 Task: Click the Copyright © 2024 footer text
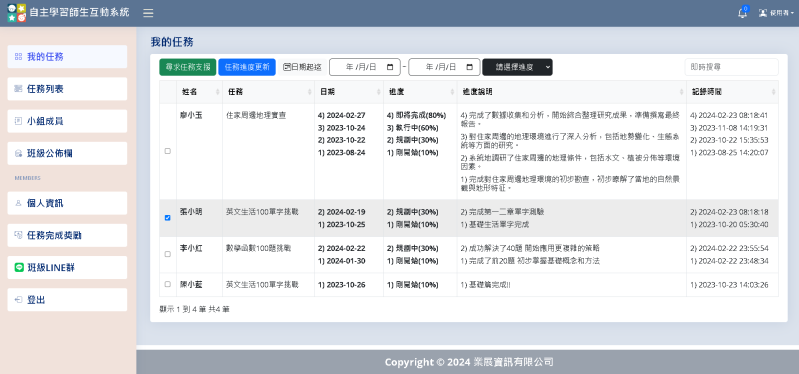(x=469, y=362)
